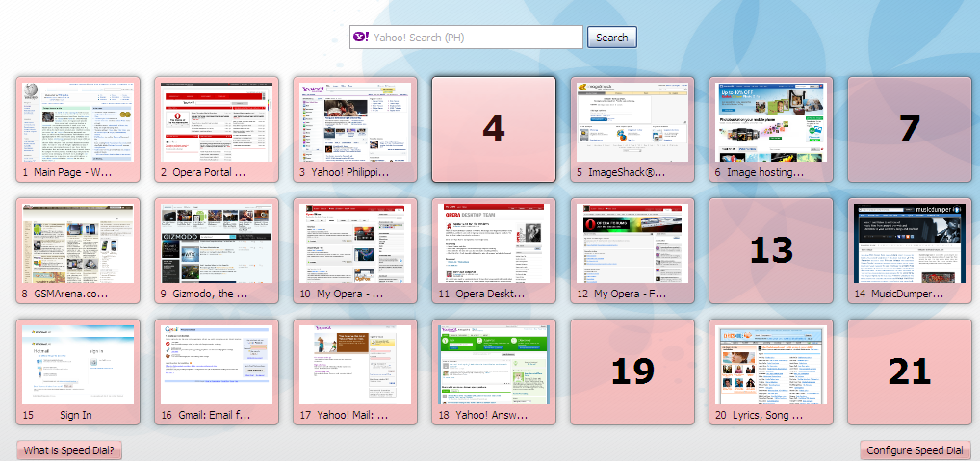Open the Sign In speed dial tile
The image size is (980, 461).
click(78, 366)
